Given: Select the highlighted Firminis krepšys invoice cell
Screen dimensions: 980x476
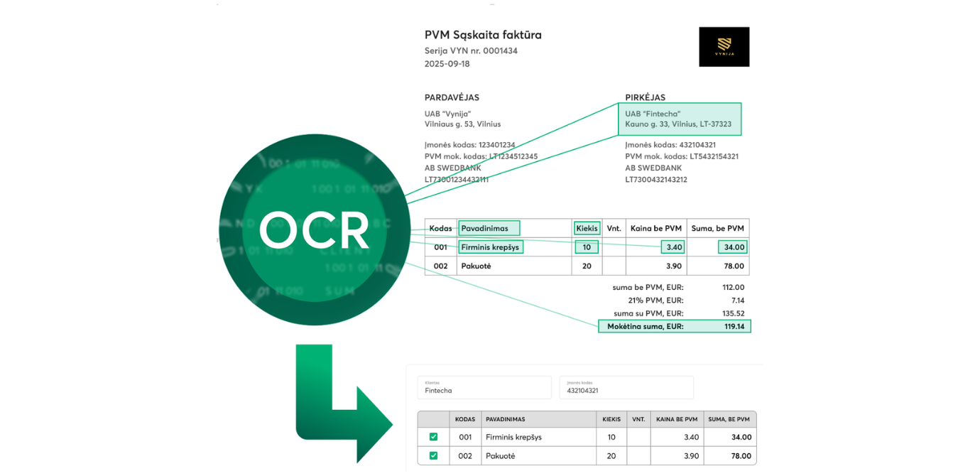Looking at the screenshot, I should [x=491, y=247].
